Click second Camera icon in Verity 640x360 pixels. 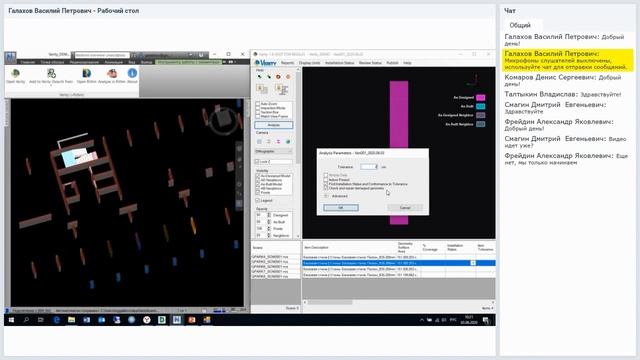point(269,142)
